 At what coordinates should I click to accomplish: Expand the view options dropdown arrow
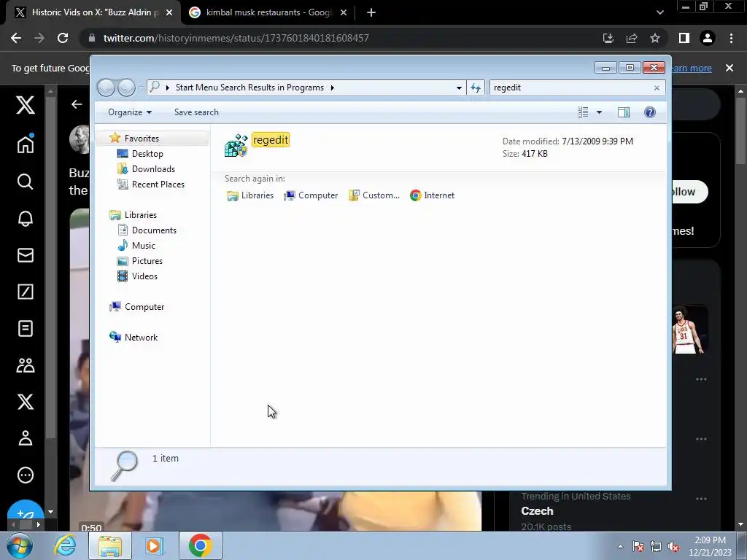[x=600, y=112]
